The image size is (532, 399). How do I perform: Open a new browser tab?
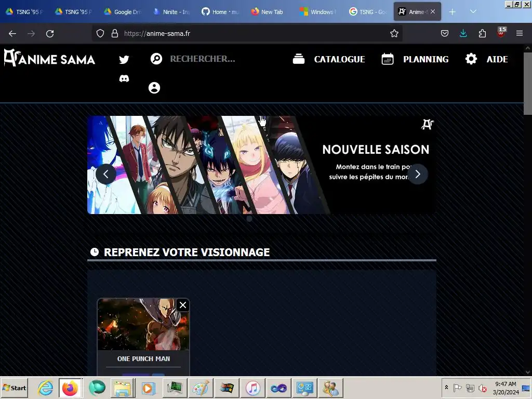452,12
